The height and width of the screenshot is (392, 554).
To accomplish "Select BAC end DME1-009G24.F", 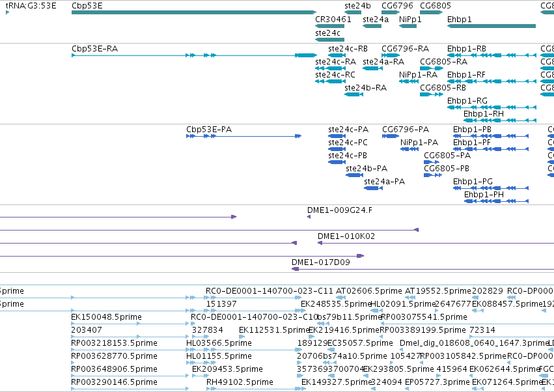I will tap(309, 217).
